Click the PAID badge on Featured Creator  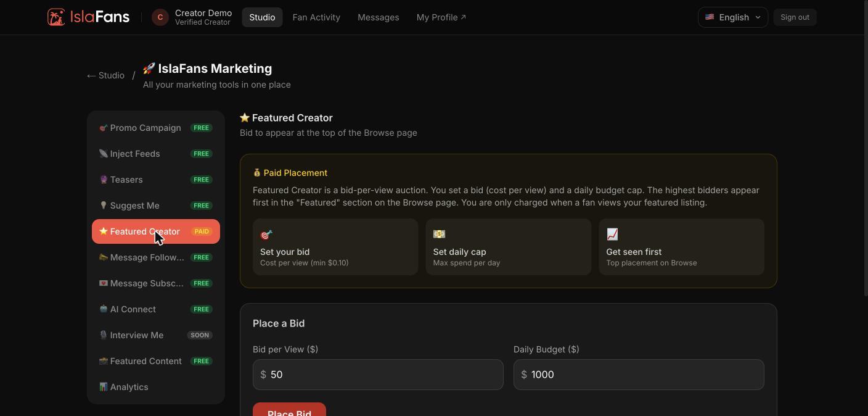click(202, 231)
